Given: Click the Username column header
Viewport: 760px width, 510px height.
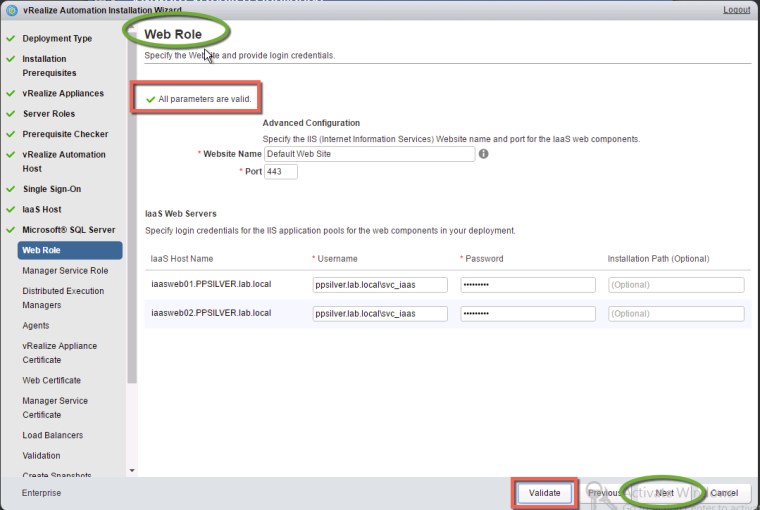Looking at the screenshot, I should [x=337, y=259].
